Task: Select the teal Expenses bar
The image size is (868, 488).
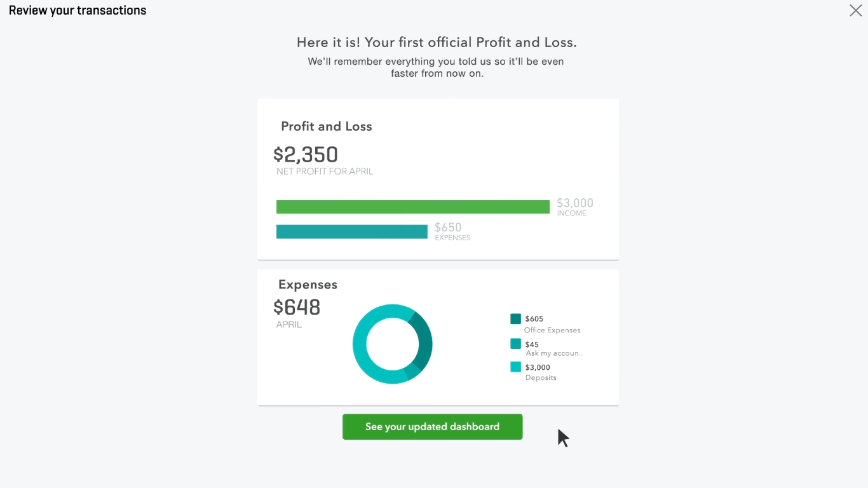Action: (x=351, y=231)
